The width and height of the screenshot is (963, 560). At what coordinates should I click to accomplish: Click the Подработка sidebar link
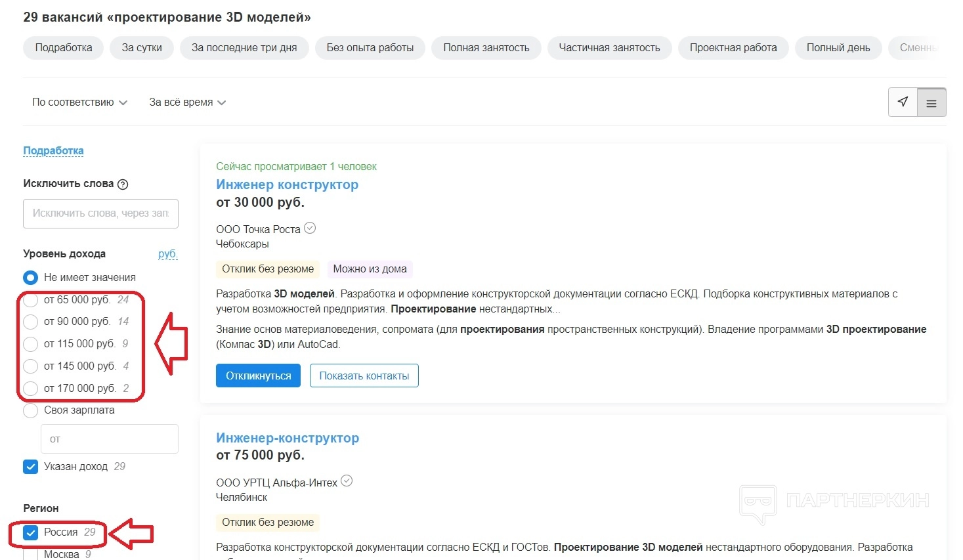(x=53, y=150)
